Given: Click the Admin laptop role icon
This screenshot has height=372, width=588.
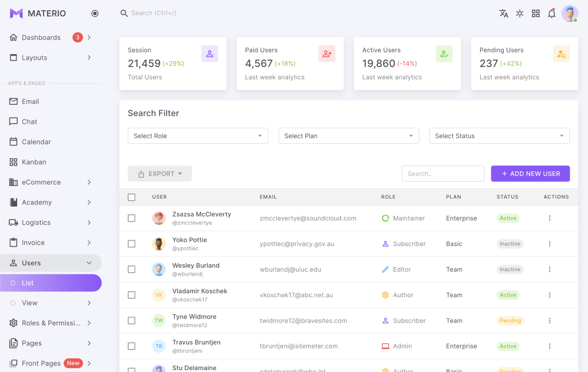Looking at the screenshot, I should [x=385, y=346].
